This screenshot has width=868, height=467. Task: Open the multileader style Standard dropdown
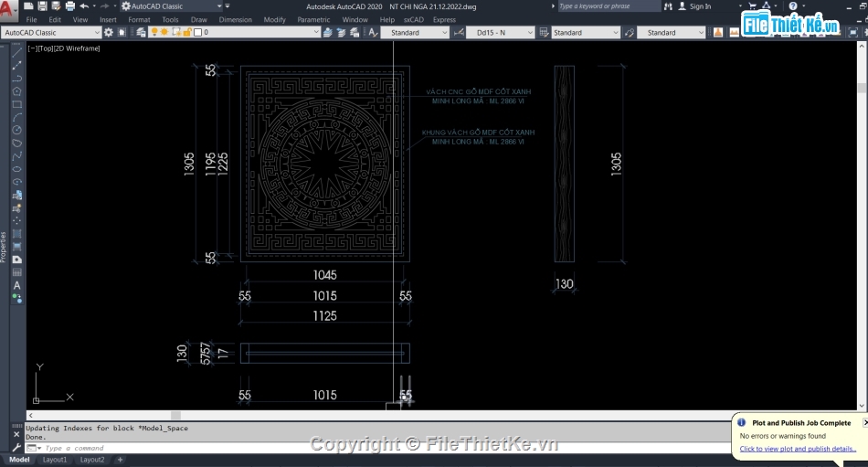(701, 32)
